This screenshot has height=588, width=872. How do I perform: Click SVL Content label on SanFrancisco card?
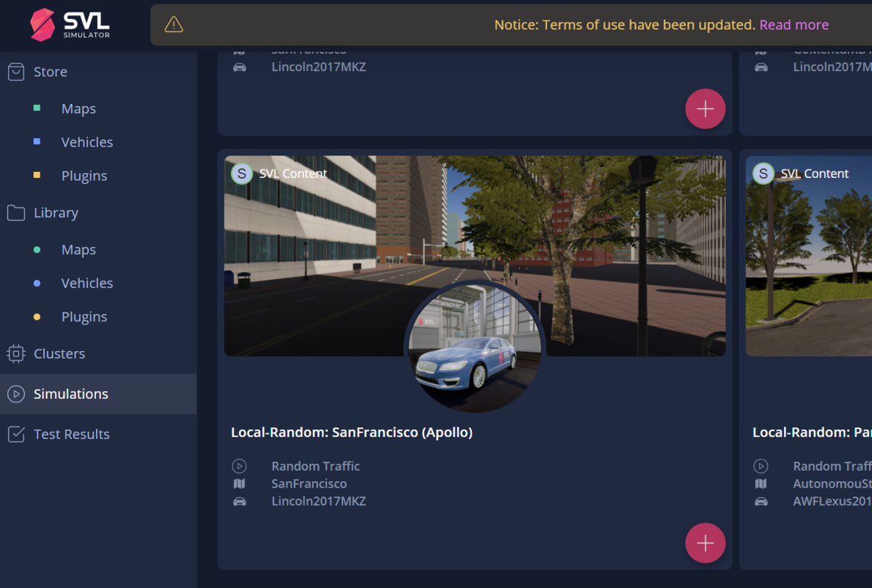tap(293, 174)
